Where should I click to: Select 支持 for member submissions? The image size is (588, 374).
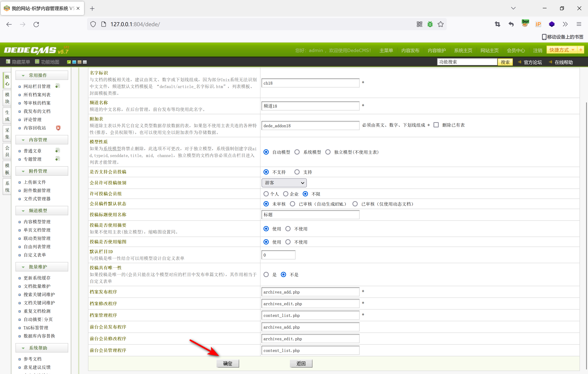pyautogui.click(x=297, y=172)
